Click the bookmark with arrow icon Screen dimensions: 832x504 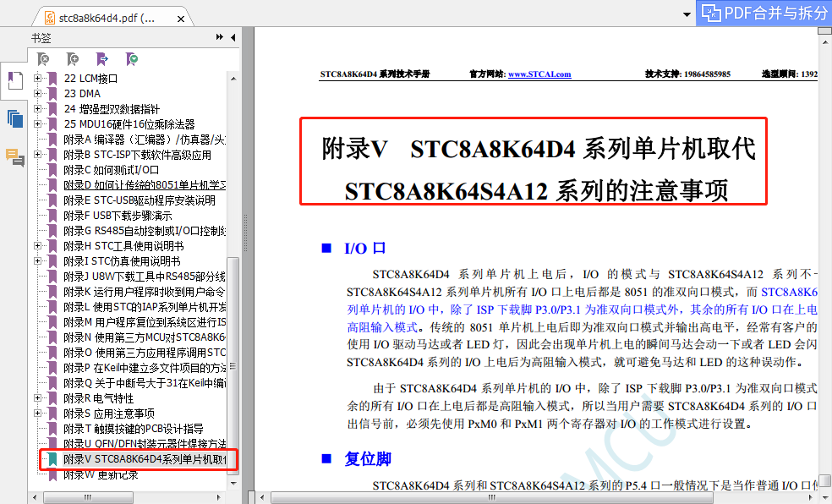pyautogui.click(x=101, y=59)
